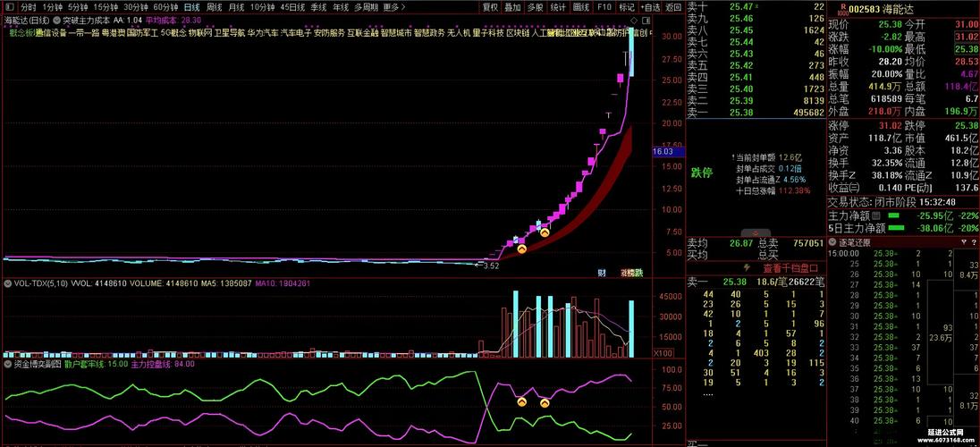Add stock via +自选 button
Screen dimensions: 980x447
pos(650,6)
